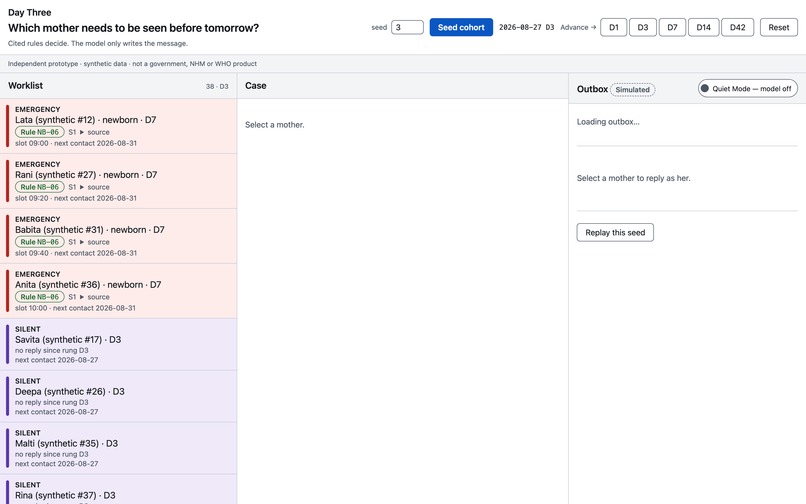Toggle Quiet Mode model off switch
806x504 pixels.
pos(747,88)
